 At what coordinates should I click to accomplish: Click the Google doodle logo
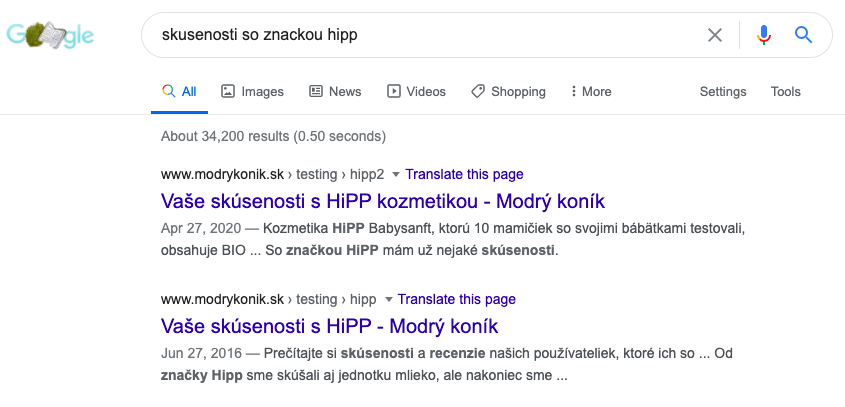tap(50, 36)
